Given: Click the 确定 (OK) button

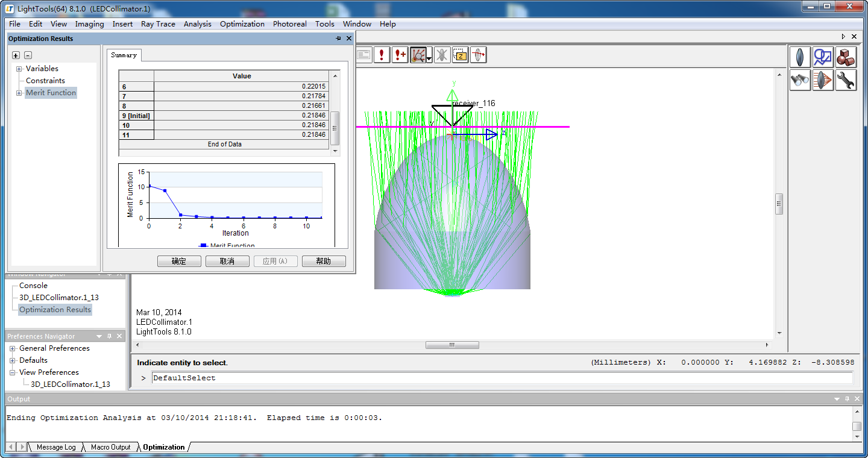Looking at the screenshot, I should click(x=179, y=261).
